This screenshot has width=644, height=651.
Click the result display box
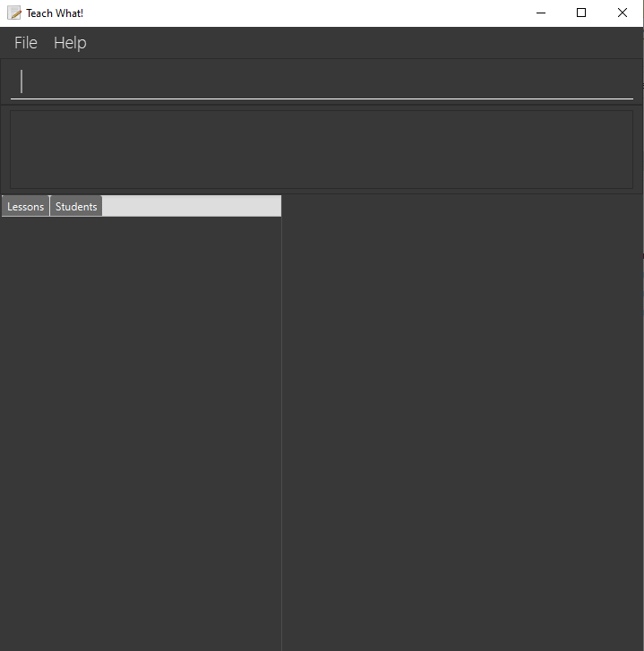322,150
